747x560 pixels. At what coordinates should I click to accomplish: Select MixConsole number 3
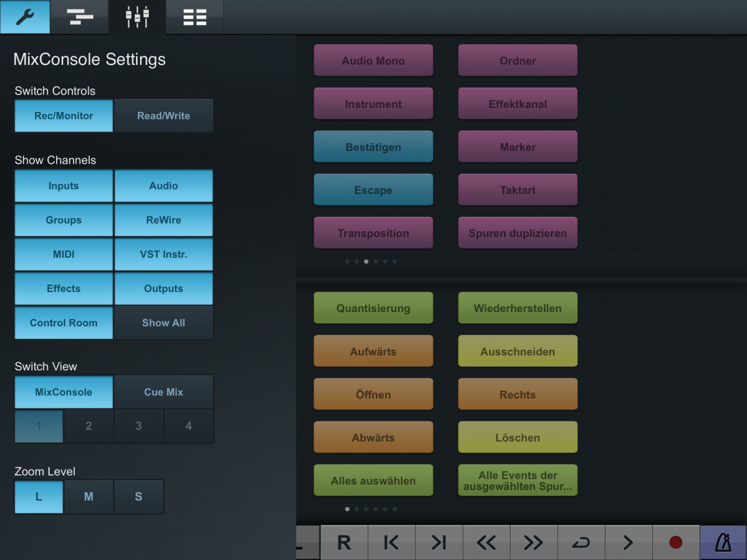138,426
